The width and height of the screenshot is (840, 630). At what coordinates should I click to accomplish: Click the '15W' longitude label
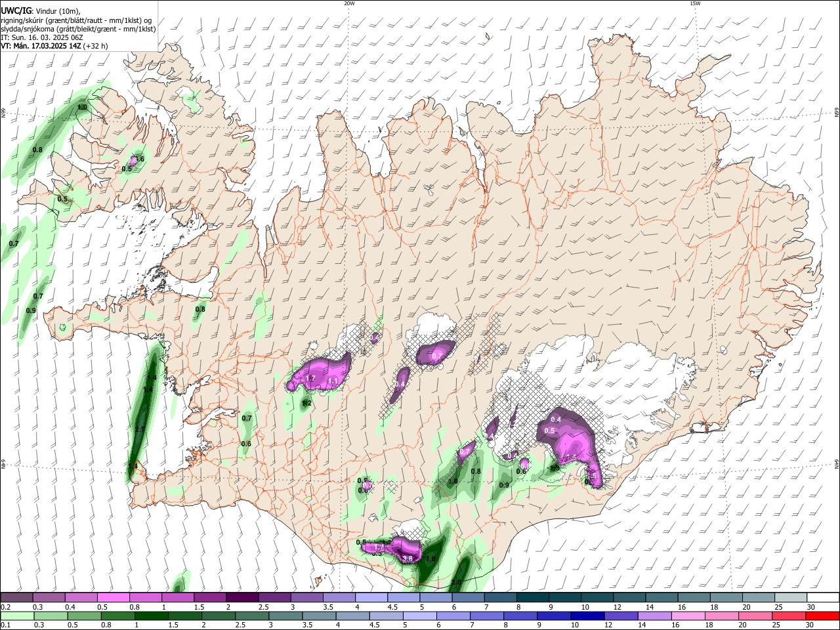click(x=695, y=3)
